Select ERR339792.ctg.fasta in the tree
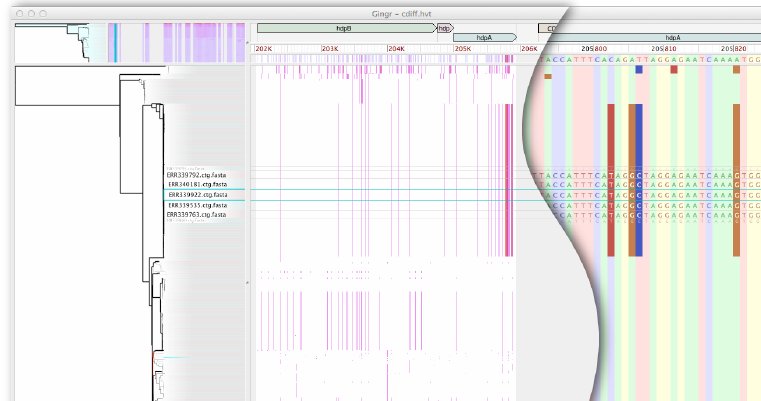 [196, 175]
